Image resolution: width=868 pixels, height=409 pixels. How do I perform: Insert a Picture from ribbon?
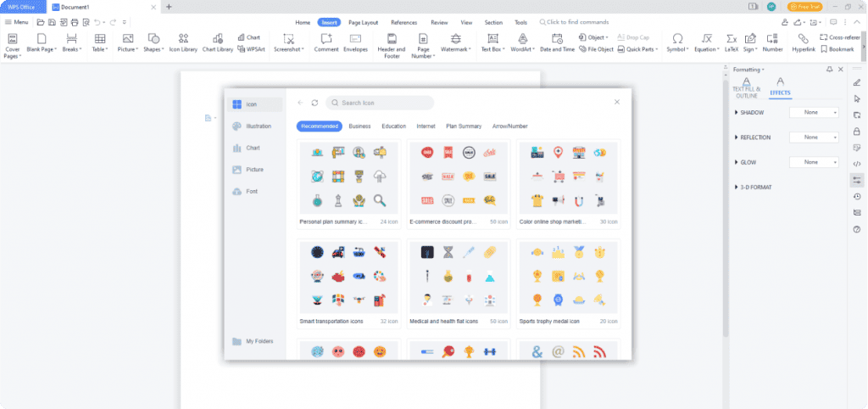point(128,42)
